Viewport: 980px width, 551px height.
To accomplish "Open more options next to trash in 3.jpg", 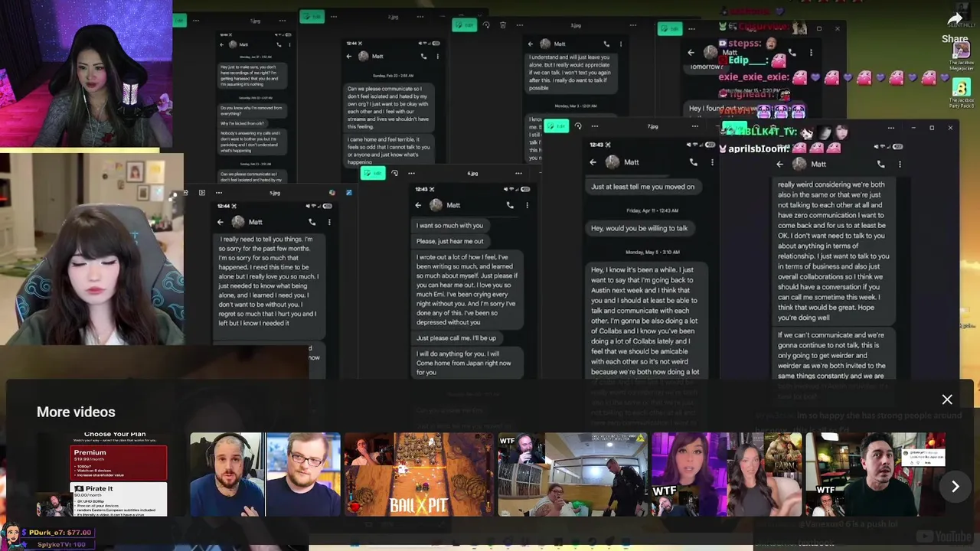I will [x=520, y=25].
